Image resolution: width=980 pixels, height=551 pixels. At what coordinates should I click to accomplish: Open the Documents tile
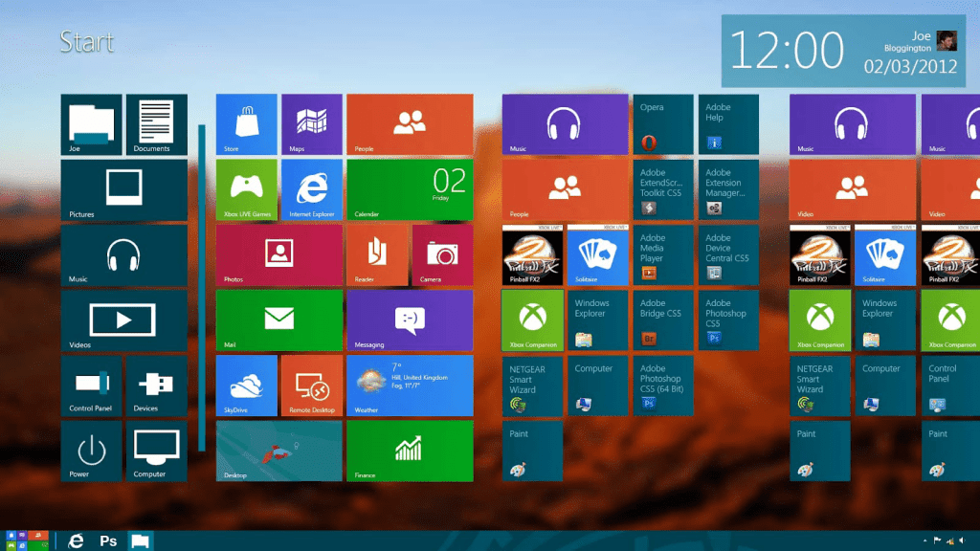[x=157, y=124]
